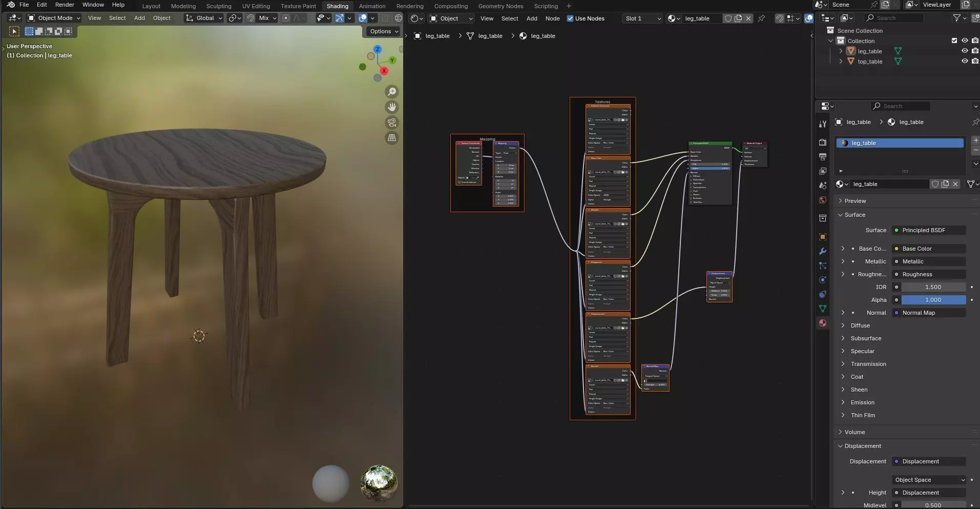
Task: Toggle show gizmo button in viewport header
Action: click(340, 18)
